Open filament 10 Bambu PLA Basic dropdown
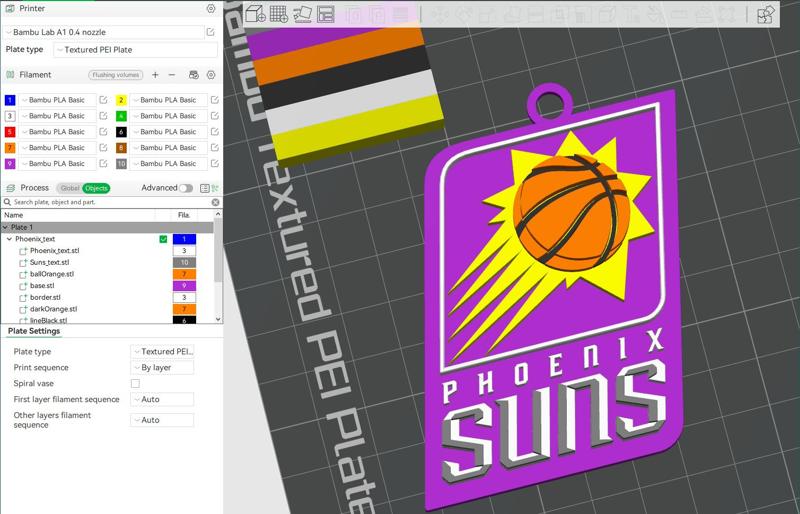 [x=168, y=163]
